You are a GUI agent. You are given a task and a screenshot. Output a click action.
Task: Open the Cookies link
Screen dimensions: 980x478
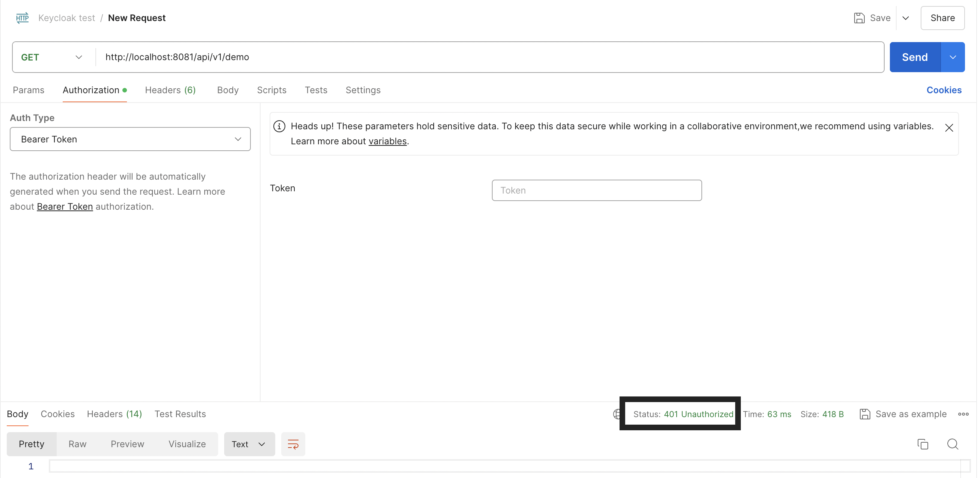[x=944, y=90]
